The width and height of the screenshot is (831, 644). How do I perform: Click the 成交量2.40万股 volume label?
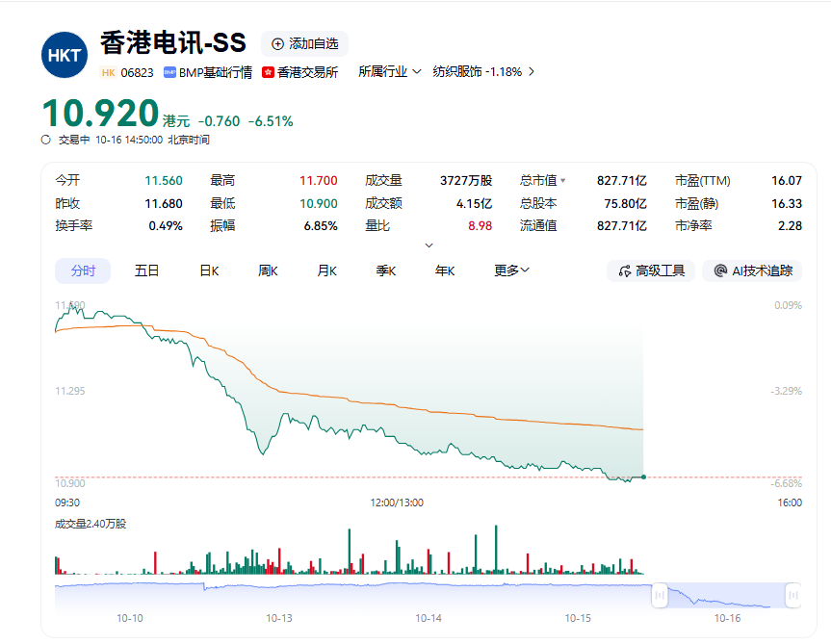[91, 525]
